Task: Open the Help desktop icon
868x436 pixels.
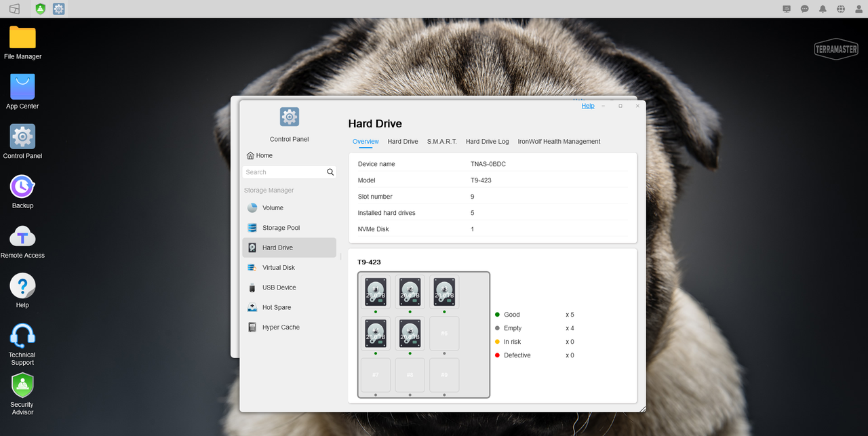Action: click(x=22, y=291)
